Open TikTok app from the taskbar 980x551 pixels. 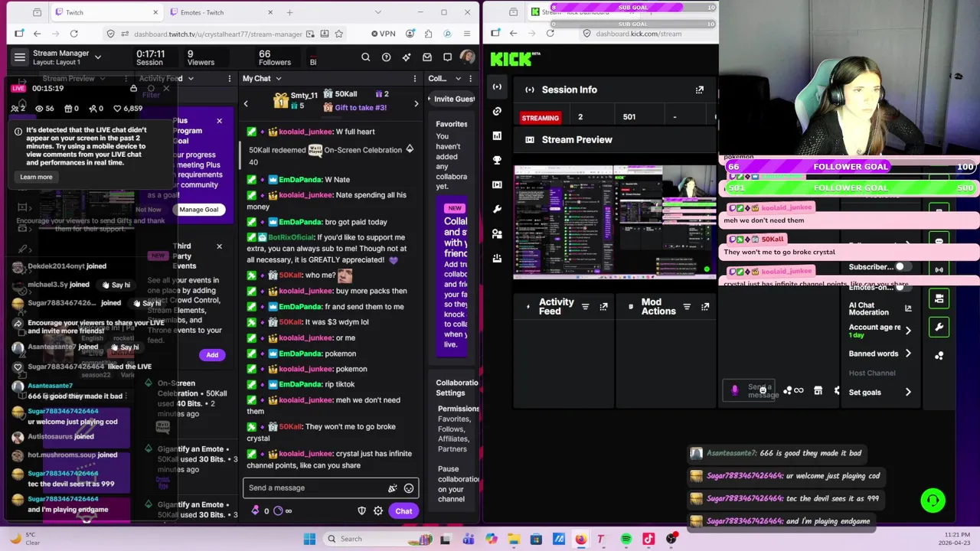coord(648,539)
